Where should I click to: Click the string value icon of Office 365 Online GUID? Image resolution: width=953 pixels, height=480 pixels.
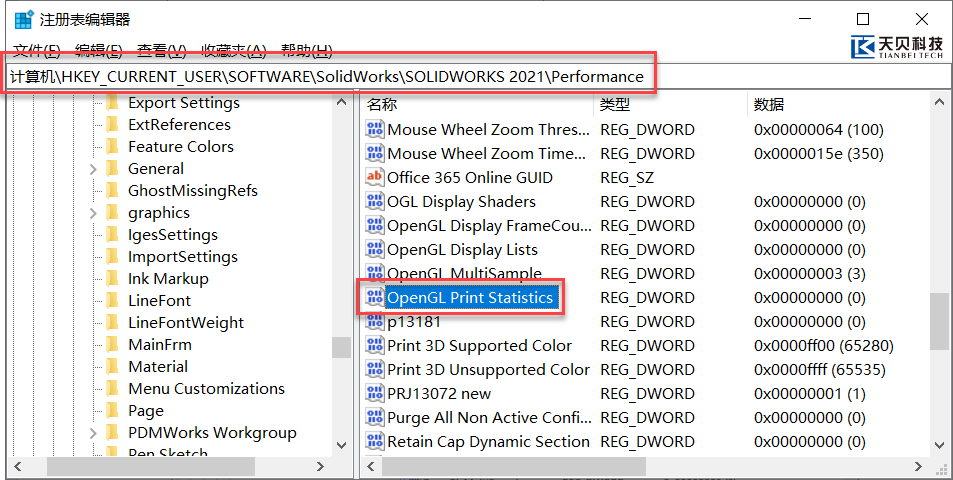[374, 177]
